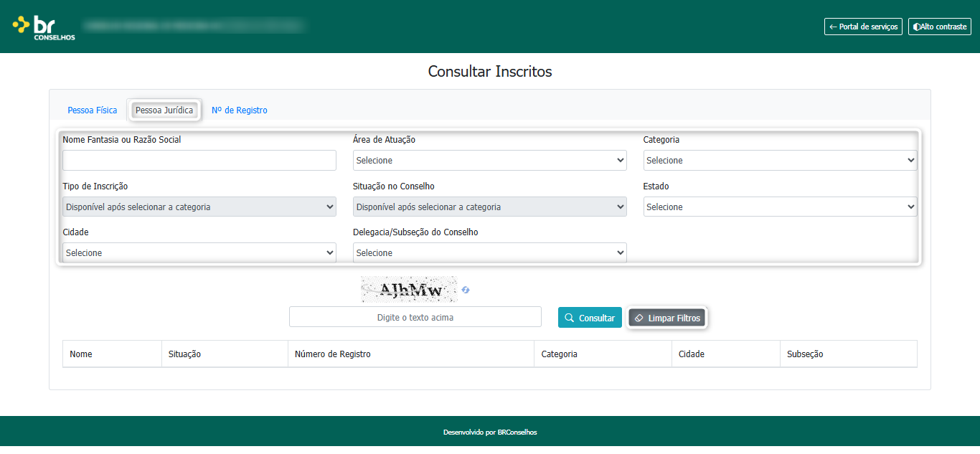Click the captcha text input field
Screen dimensions: 980x454
pyautogui.click(x=415, y=317)
